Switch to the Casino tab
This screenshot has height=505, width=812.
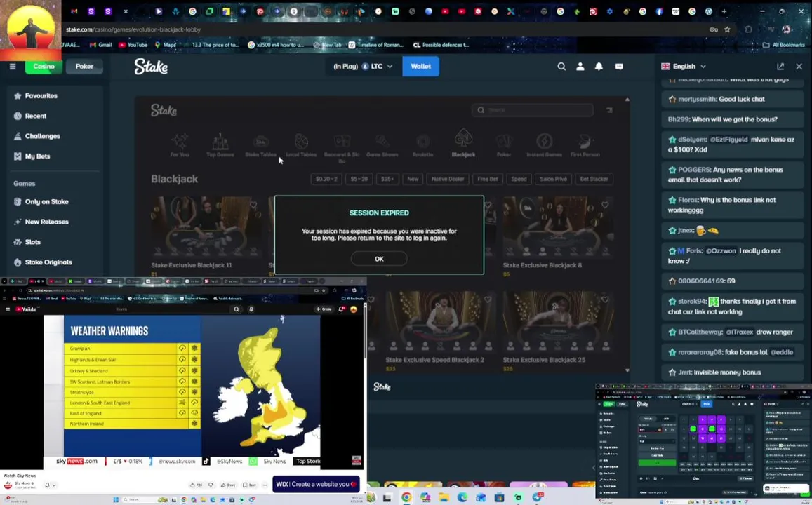44,66
